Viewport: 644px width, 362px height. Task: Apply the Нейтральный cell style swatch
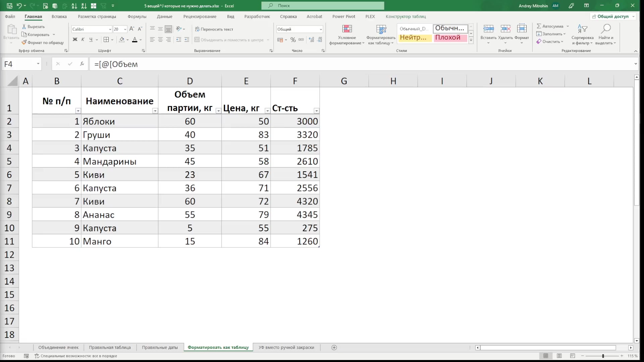(414, 38)
